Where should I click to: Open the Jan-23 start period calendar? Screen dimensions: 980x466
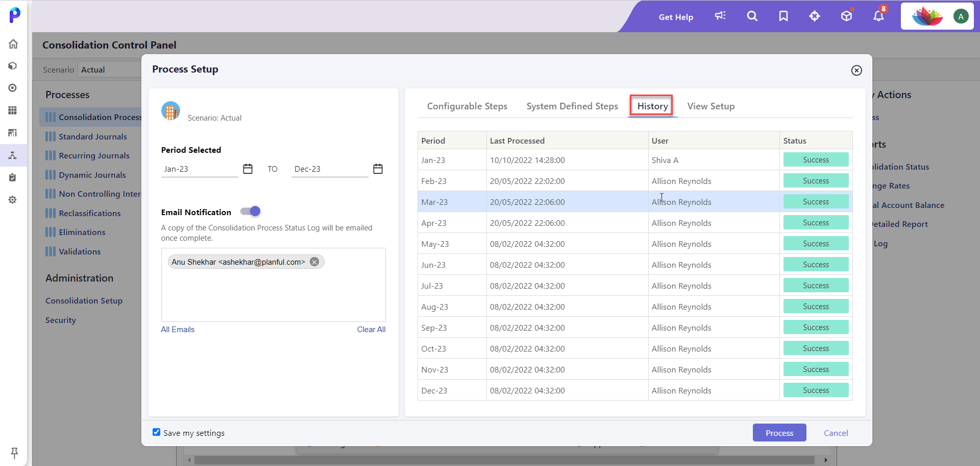248,169
